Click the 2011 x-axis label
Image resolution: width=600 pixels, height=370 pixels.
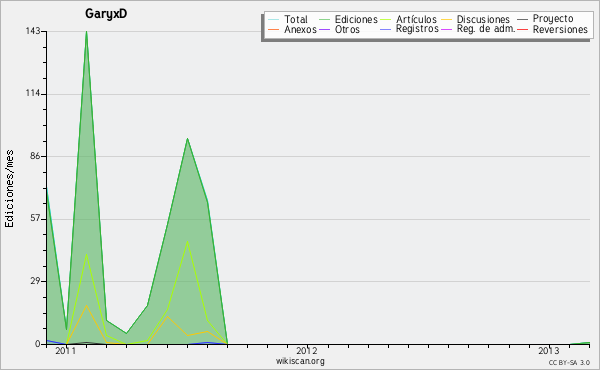coord(66,351)
